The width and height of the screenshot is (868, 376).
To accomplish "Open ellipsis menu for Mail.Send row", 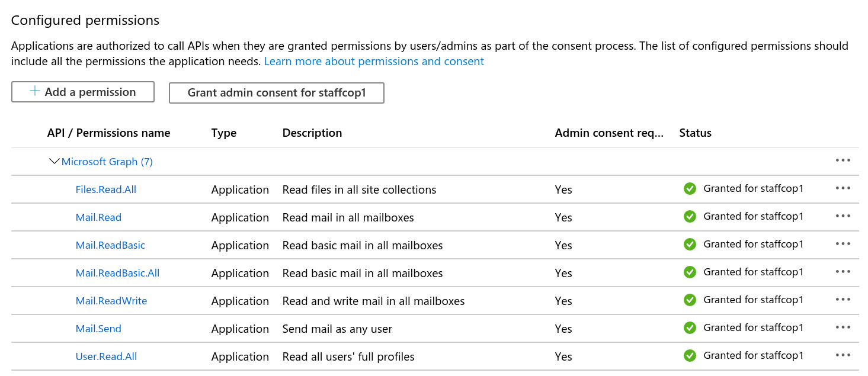I will click(843, 327).
